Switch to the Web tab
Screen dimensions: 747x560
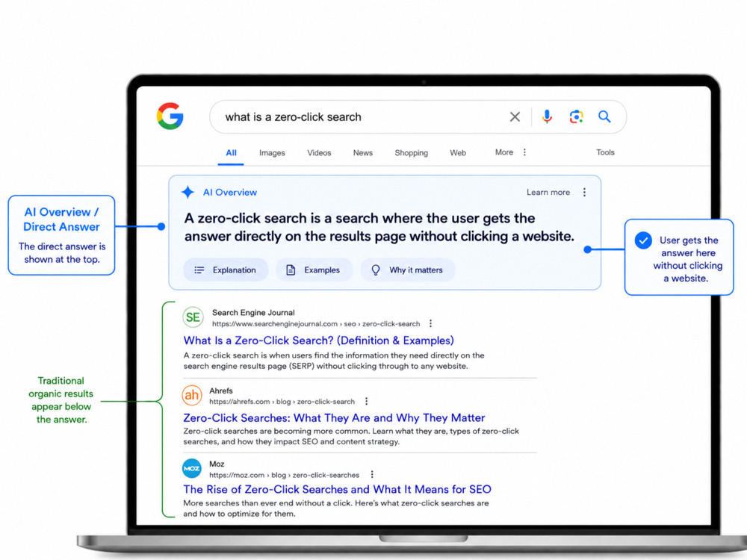click(x=458, y=153)
